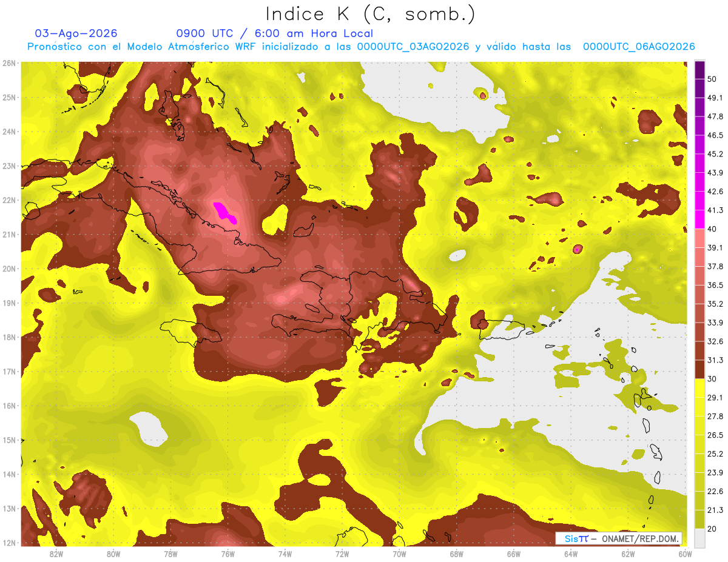Viewport: 728px width, 562px height.
Task: Click the "14N" latitude label
Action: pyautogui.click(x=9, y=474)
